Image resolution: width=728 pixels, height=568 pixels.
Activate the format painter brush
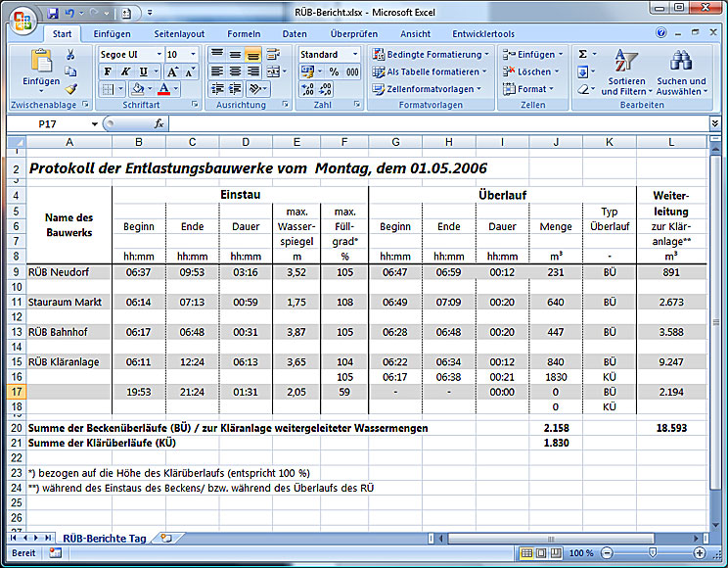[70, 88]
